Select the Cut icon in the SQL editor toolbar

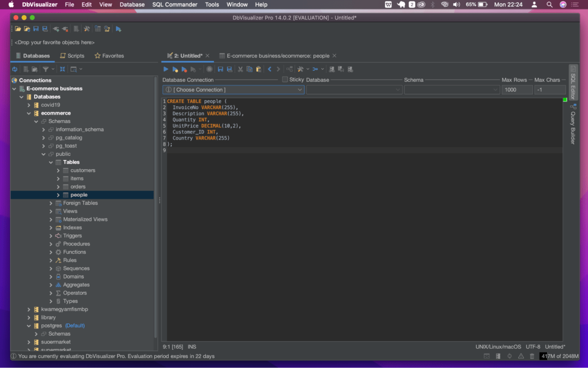pos(240,69)
